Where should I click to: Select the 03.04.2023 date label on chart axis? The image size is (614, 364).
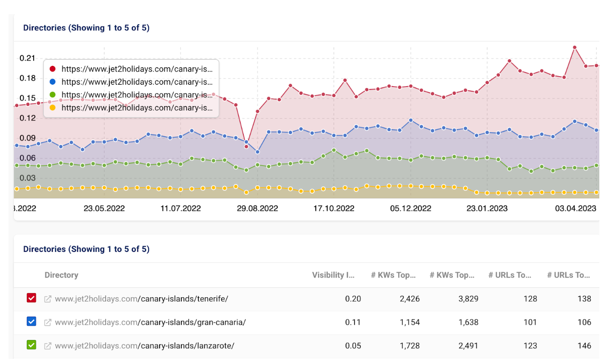[x=576, y=208]
